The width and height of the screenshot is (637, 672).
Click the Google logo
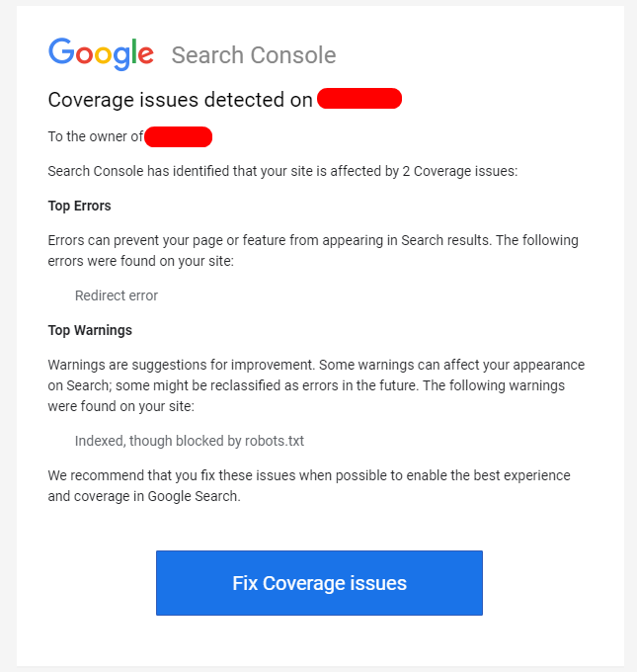pos(101,54)
